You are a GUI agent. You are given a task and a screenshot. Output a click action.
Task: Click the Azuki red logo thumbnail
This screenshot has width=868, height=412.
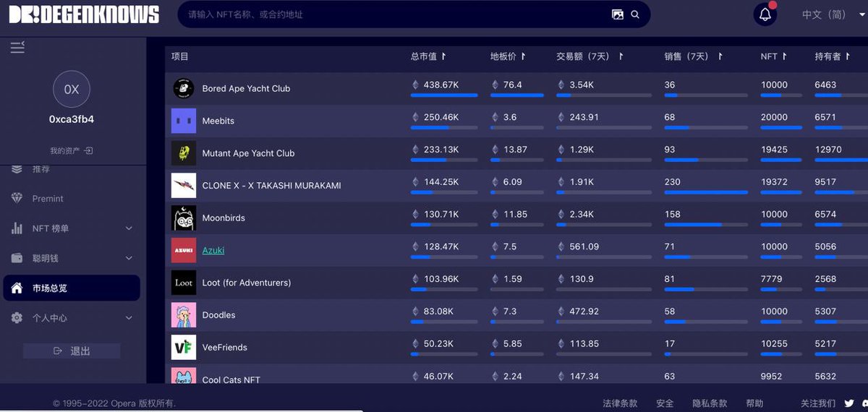pos(184,250)
